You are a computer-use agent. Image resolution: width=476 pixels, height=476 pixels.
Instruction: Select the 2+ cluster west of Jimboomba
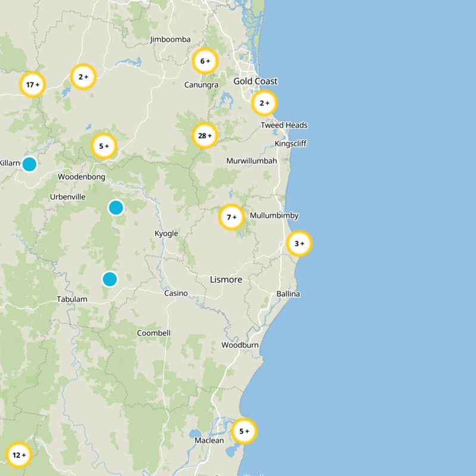pyautogui.click(x=83, y=76)
